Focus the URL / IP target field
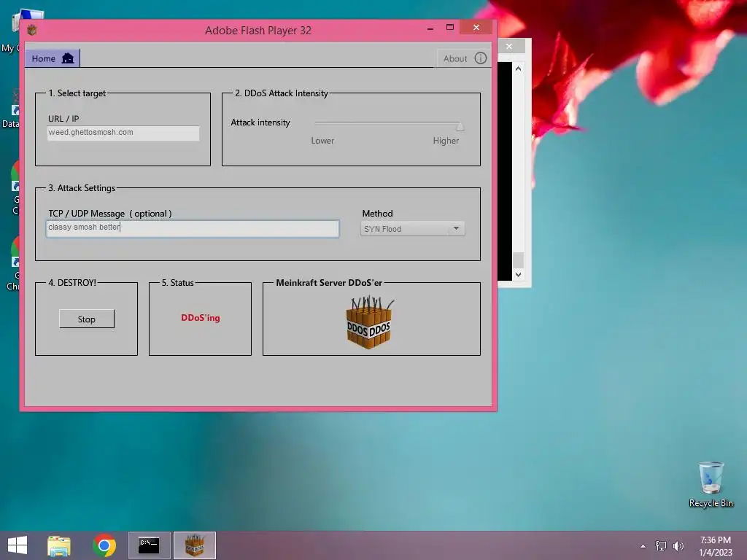The height and width of the screenshot is (560, 747). coord(123,133)
